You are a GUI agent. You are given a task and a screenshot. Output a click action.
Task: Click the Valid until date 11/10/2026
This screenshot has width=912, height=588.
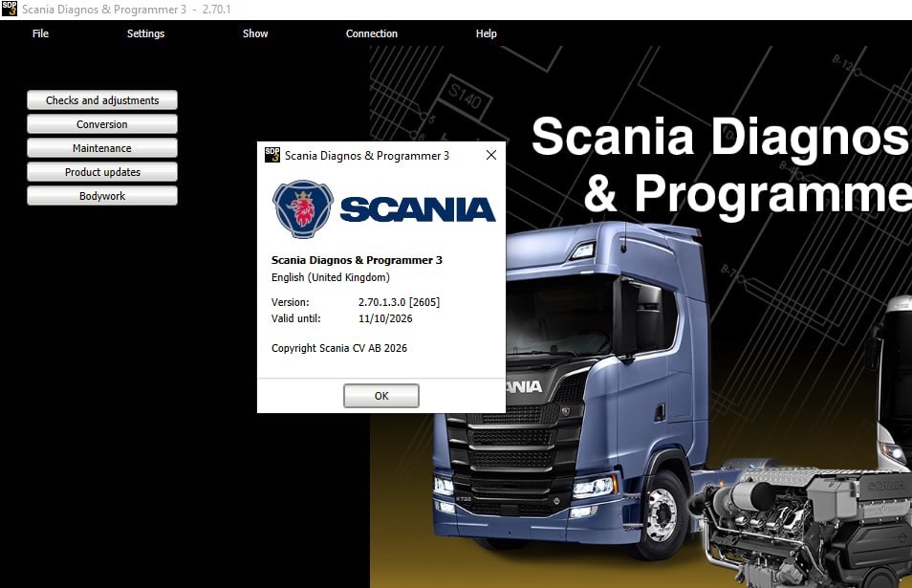point(385,318)
